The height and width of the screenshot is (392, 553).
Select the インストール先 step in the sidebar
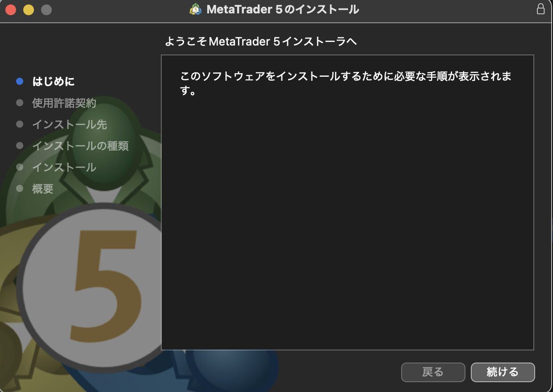[x=70, y=124]
